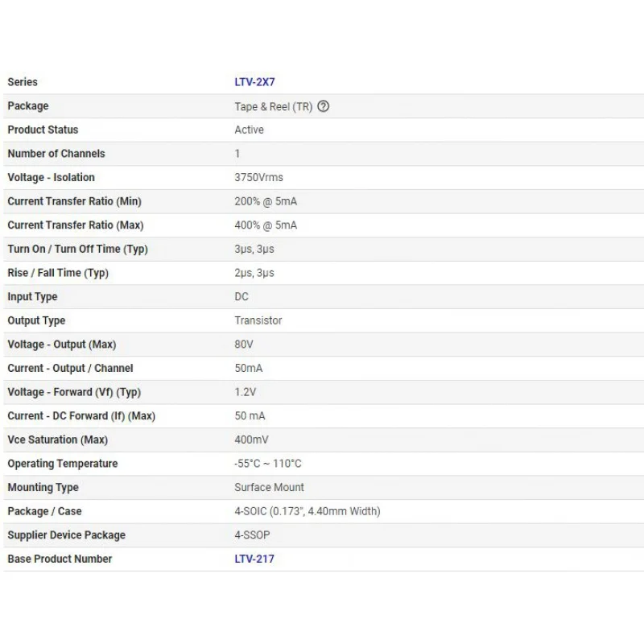Select the '-55°C ~ 110°C' temperature value

268,464
